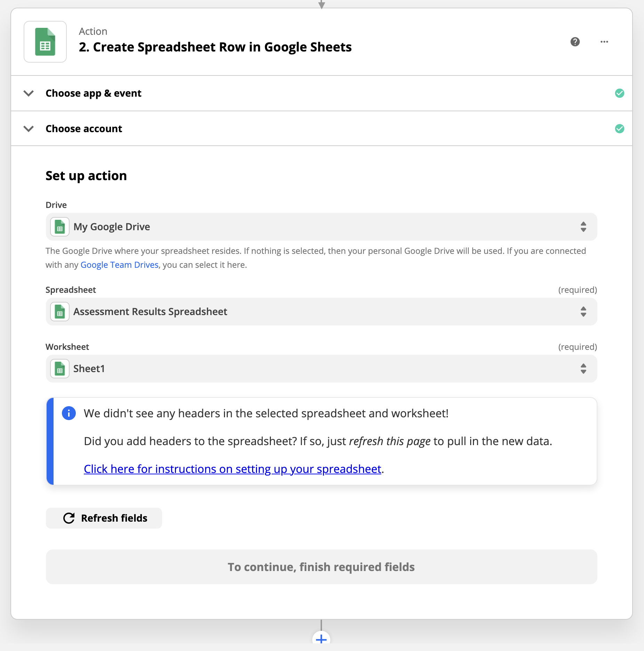The image size is (644, 651).
Task: Click the green checkmark beside Choose account
Action: (620, 129)
